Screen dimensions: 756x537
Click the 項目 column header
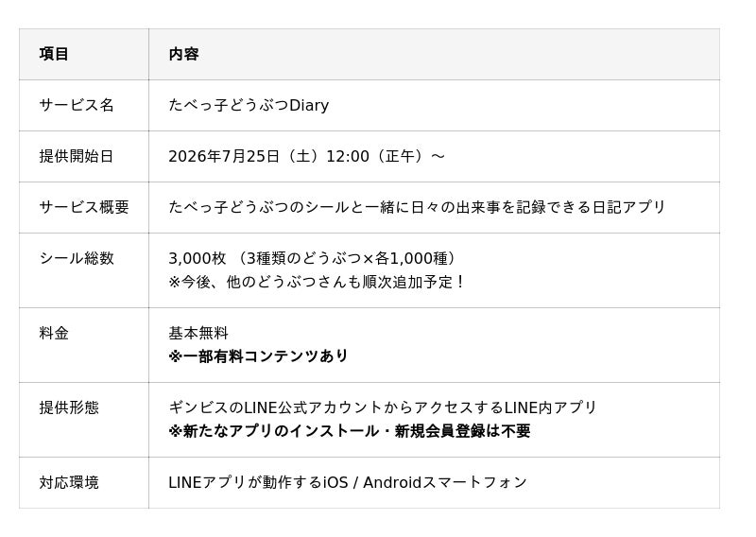point(54,54)
